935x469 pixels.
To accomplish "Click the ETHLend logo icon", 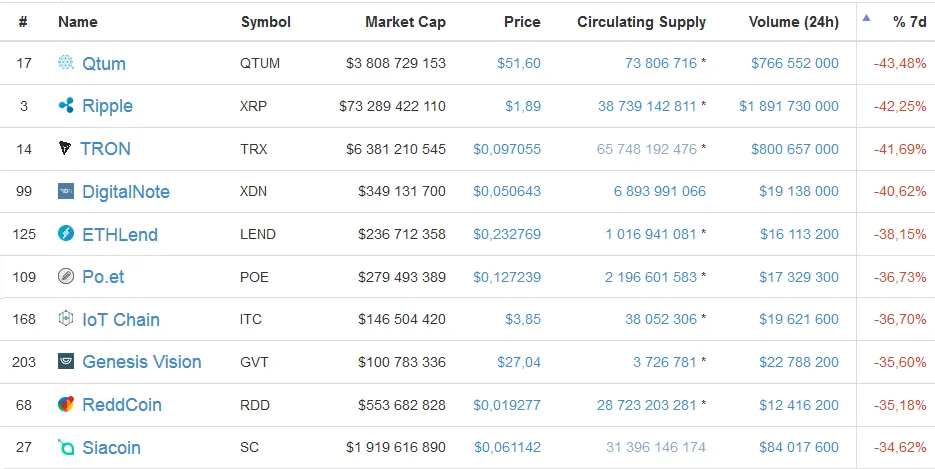I will pyautogui.click(x=66, y=233).
